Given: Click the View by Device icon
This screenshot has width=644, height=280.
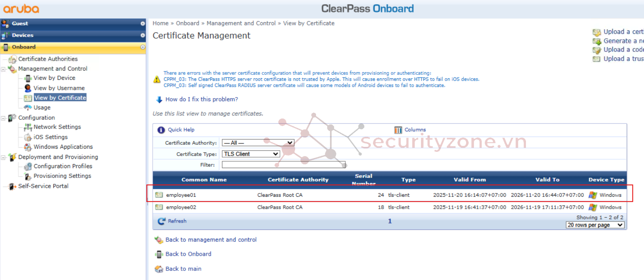Looking at the screenshot, I should point(28,78).
